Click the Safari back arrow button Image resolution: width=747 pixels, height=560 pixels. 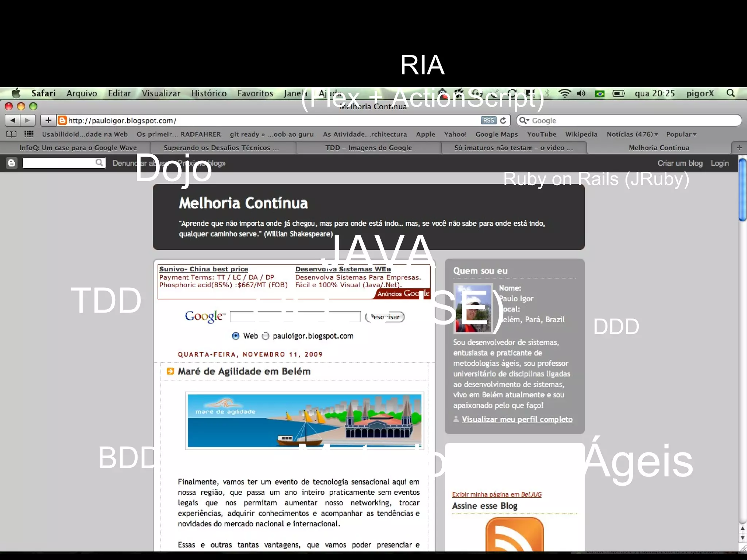pyautogui.click(x=12, y=120)
